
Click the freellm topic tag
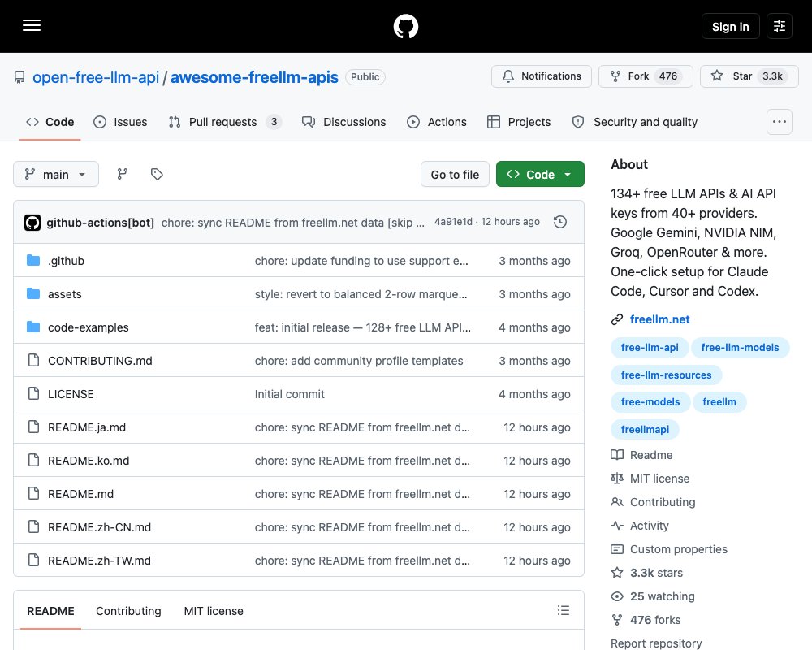coord(719,401)
